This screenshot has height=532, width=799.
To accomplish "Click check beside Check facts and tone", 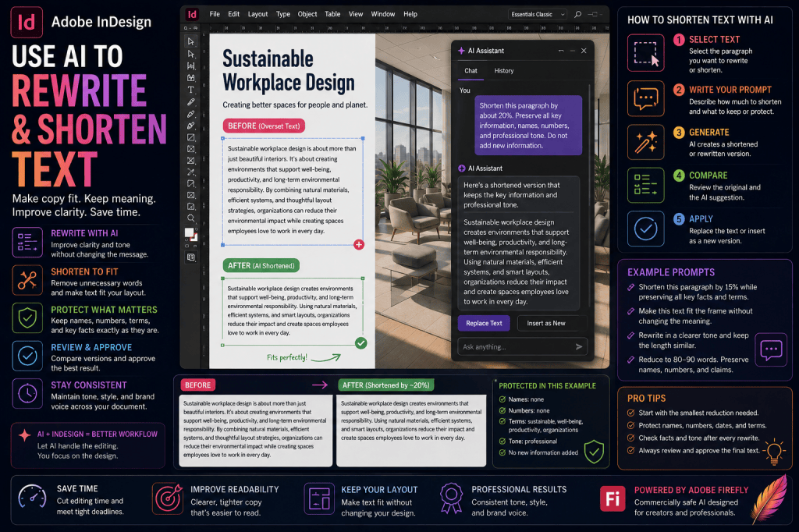I will point(630,438).
